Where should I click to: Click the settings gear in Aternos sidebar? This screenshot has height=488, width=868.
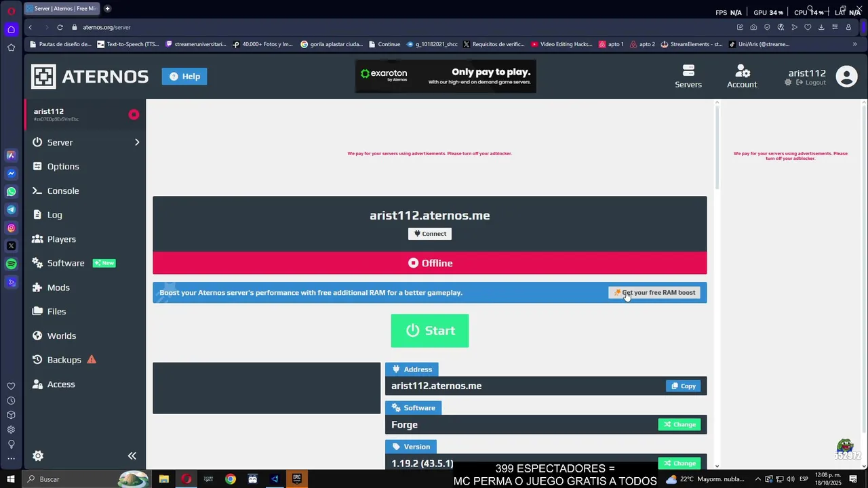pyautogui.click(x=38, y=456)
